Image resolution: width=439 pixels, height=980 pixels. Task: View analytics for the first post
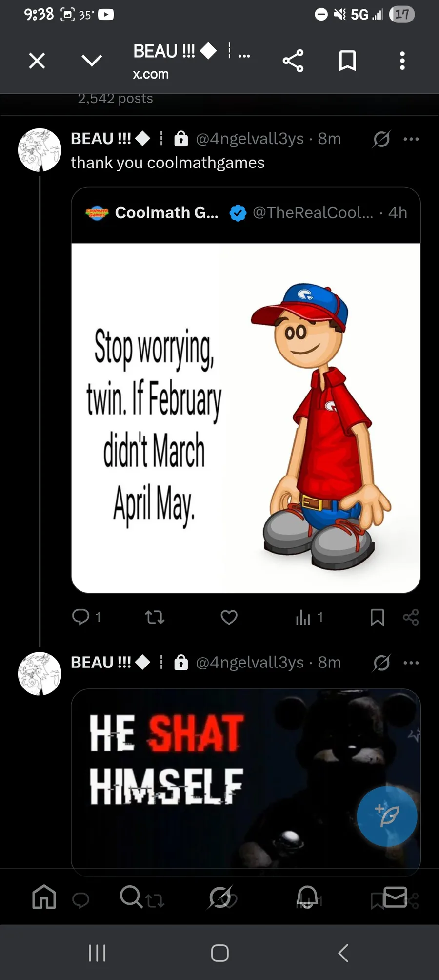click(x=303, y=617)
